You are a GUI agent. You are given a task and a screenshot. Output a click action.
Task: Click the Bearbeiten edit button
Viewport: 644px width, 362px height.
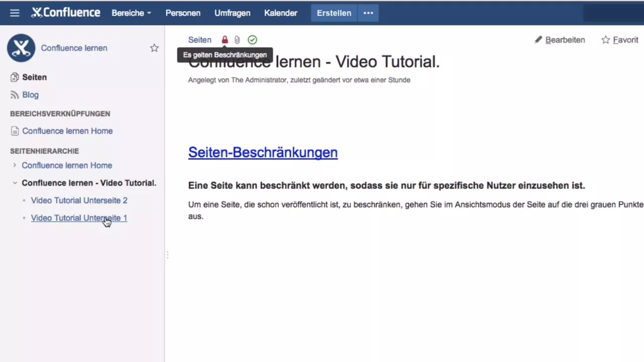(559, 40)
